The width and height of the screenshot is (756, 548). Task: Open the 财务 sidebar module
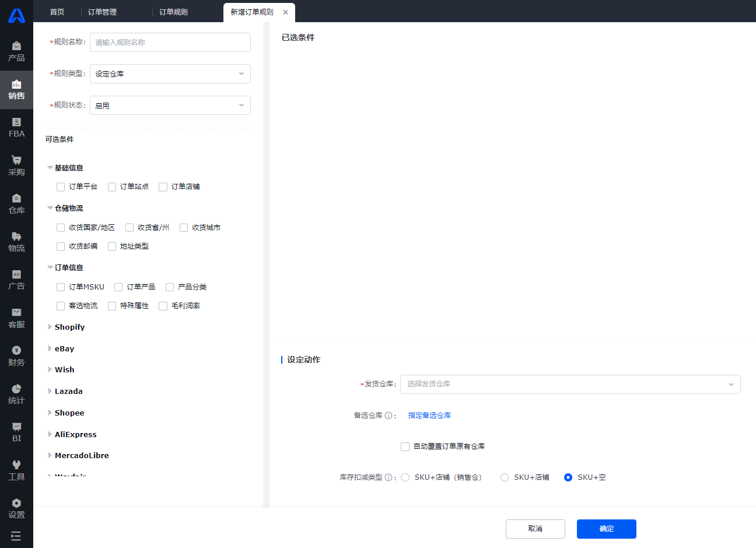[16, 356]
